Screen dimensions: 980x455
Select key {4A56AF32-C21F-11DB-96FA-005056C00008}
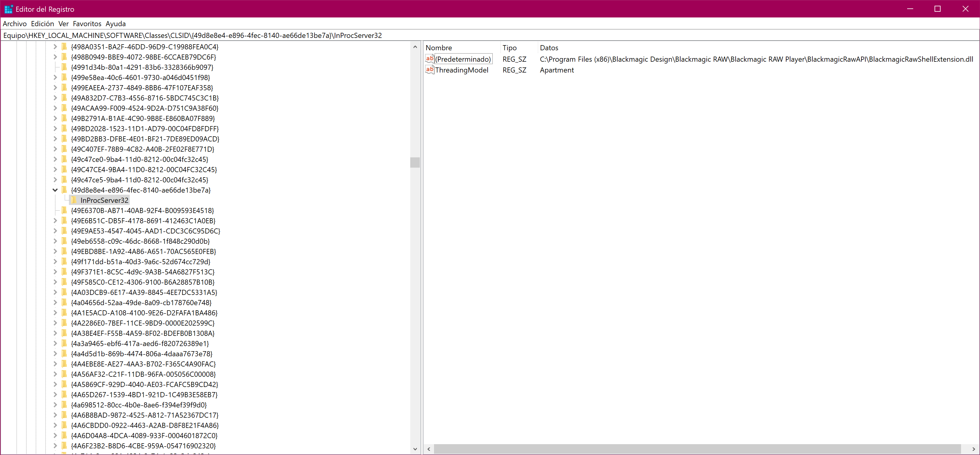(x=143, y=374)
